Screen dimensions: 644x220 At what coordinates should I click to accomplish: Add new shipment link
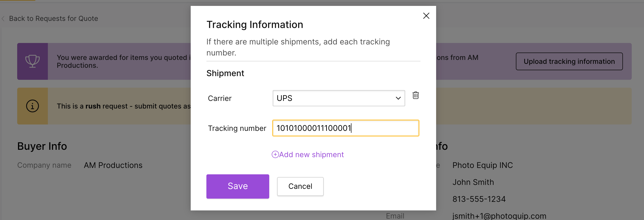pyautogui.click(x=308, y=154)
